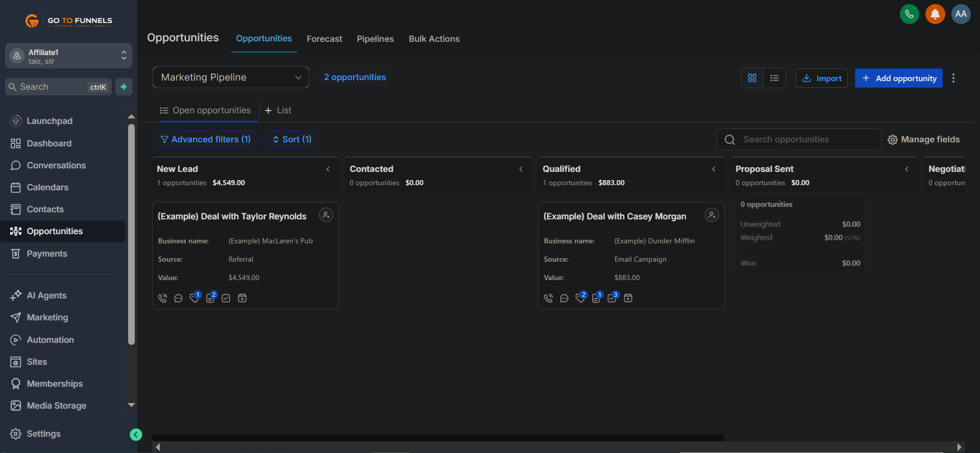
Task: Click the lightning bolt quick actions icon
Action: 124,87
